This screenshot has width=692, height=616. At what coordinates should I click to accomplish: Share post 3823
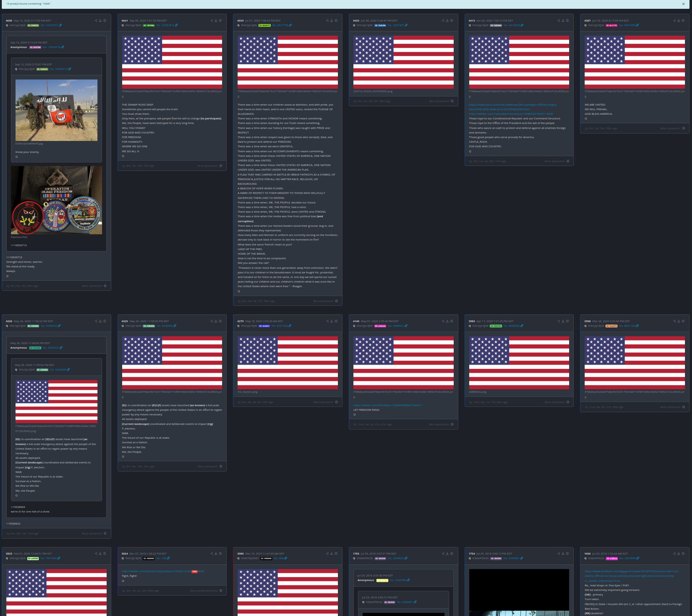coord(96,553)
